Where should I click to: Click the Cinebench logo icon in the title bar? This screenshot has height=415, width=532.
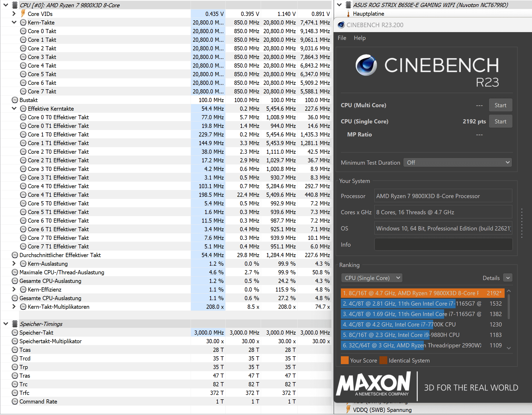point(341,25)
